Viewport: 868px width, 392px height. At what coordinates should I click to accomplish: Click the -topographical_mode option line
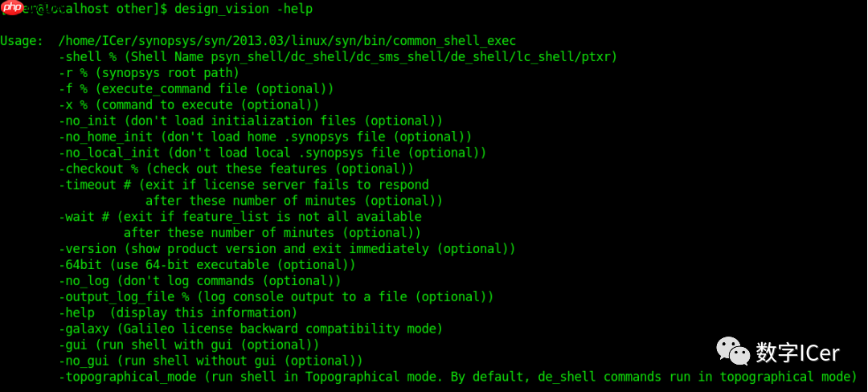pyautogui.click(x=458, y=377)
